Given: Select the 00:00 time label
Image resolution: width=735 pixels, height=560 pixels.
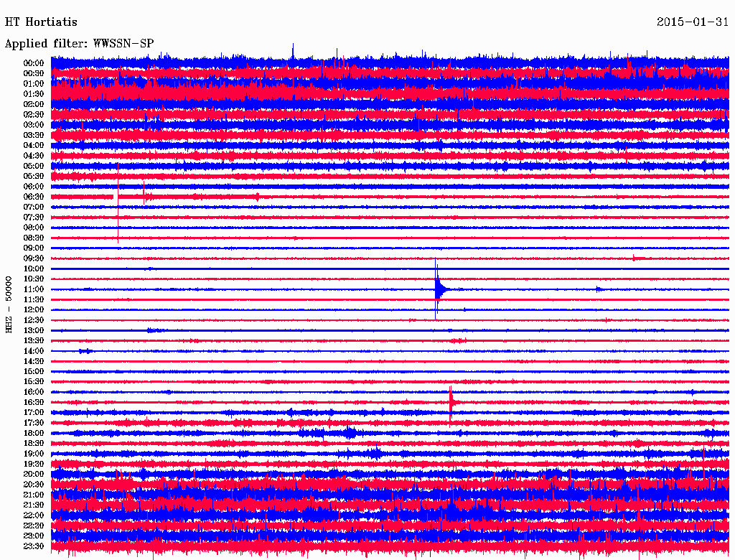Looking at the screenshot, I should (34, 63).
